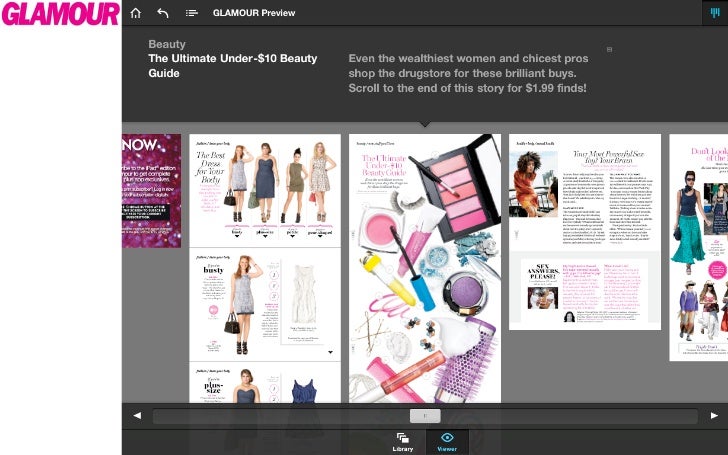Screen dimensions: 728x455
Task: Open the Under-$10 Beauty Guide page thumbnail
Action: tap(425, 268)
